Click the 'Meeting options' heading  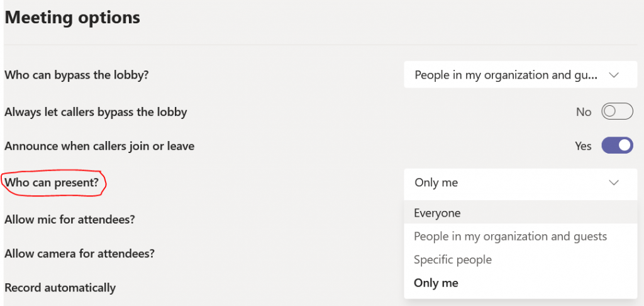click(x=72, y=18)
